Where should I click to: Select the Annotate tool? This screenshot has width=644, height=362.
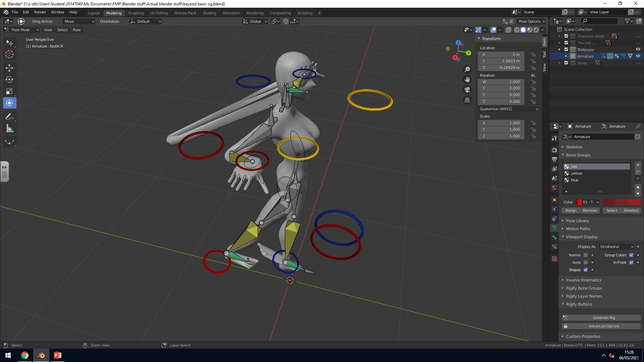[9, 117]
